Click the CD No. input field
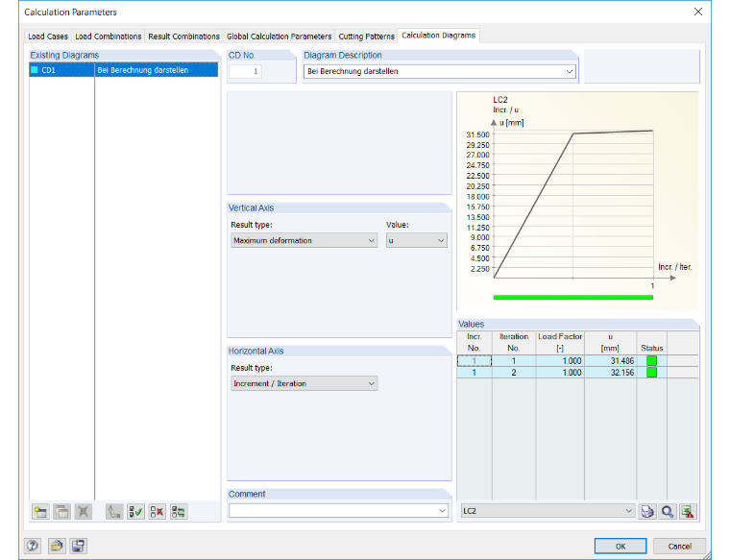Image resolution: width=730 pixels, height=560 pixels. [245, 71]
